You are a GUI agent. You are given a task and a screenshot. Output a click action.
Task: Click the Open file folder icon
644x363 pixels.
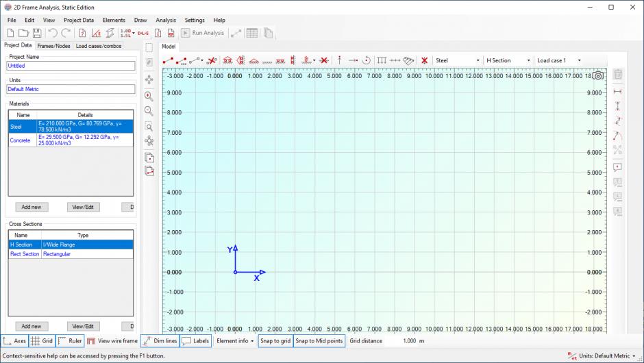[x=23, y=33]
